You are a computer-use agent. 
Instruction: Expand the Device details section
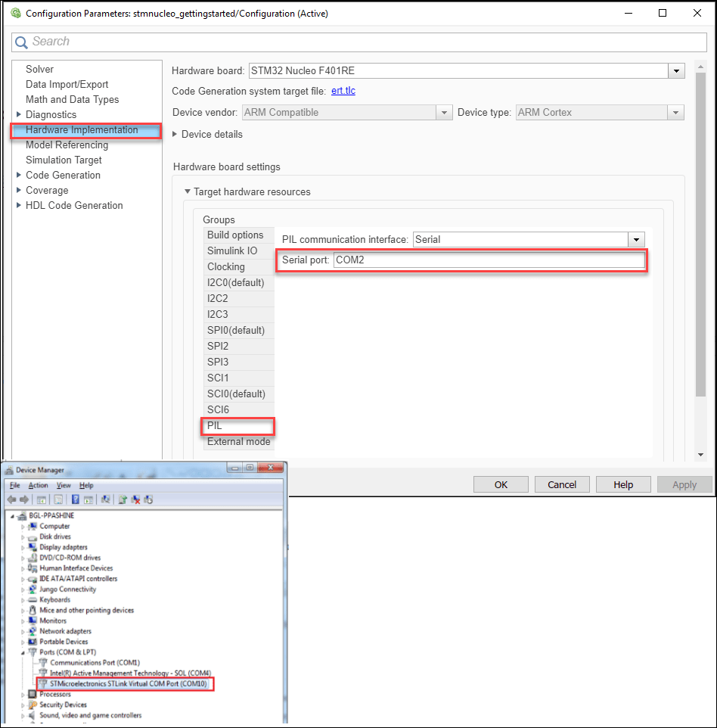pos(175,135)
